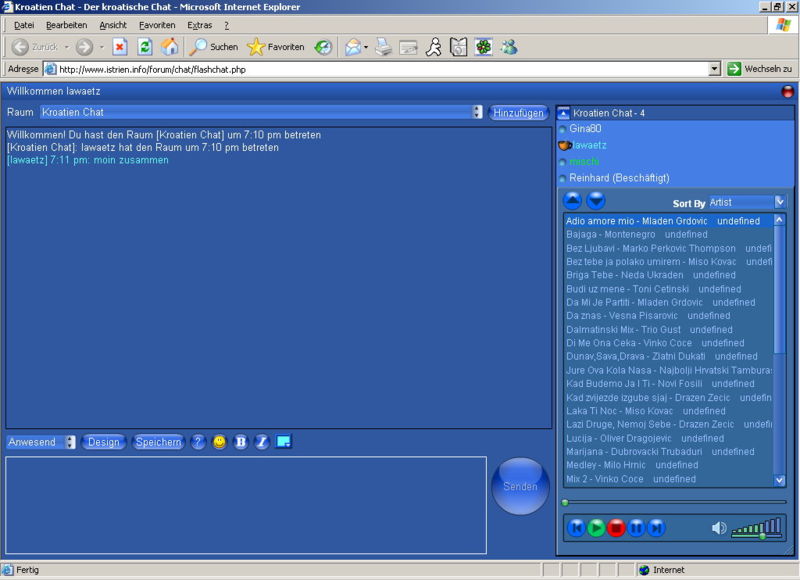Viewport: 800px width, 580px height.
Task: Select song Dalmatinski Mix - Trio Gust
Action: click(669, 330)
